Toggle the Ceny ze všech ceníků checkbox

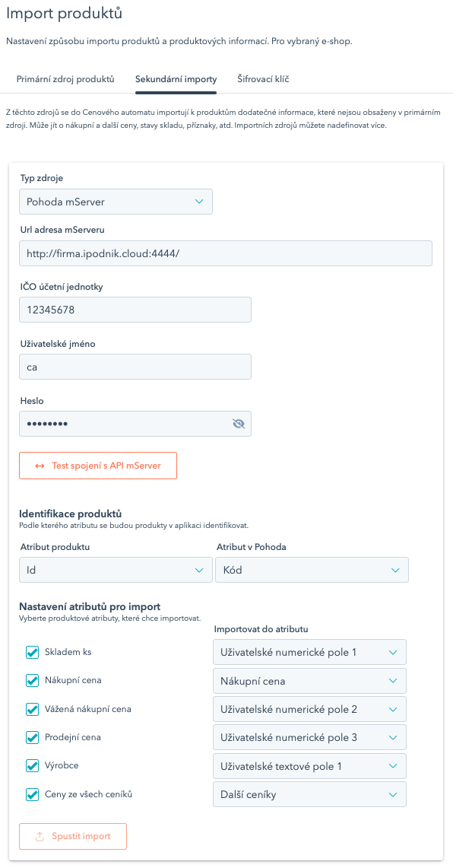(31, 793)
